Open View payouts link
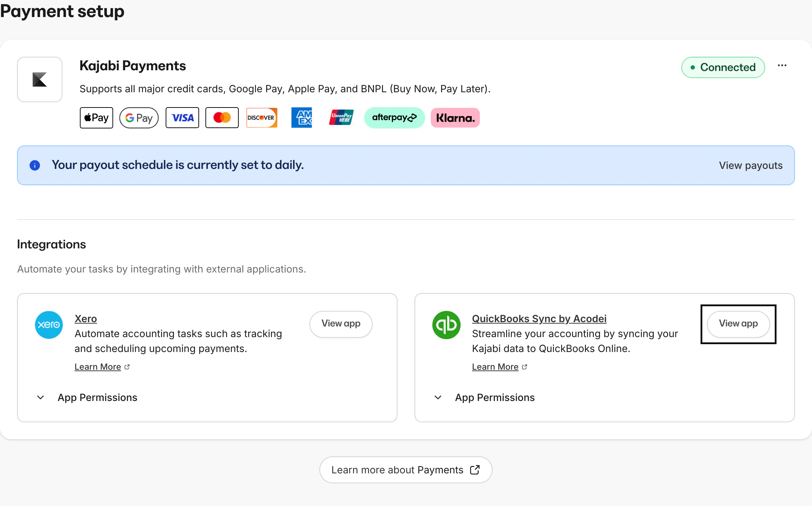The height and width of the screenshot is (506, 812). (751, 165)
